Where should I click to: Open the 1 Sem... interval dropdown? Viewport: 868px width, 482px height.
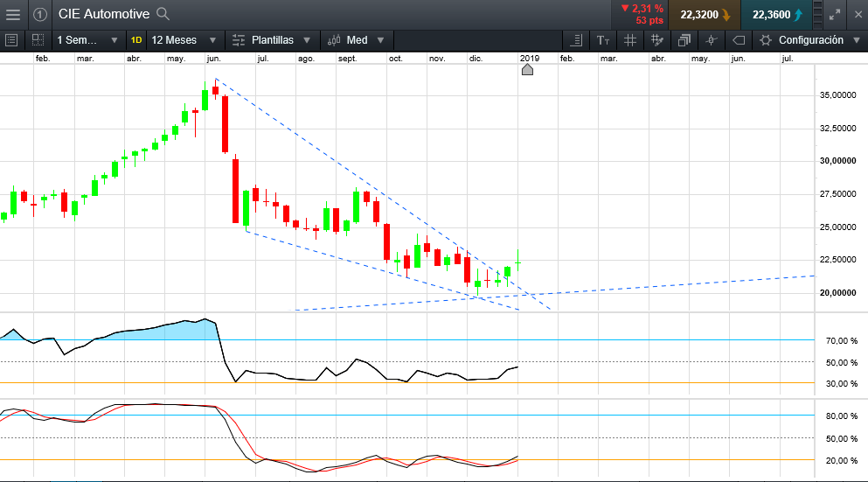[x=87, y=40]
